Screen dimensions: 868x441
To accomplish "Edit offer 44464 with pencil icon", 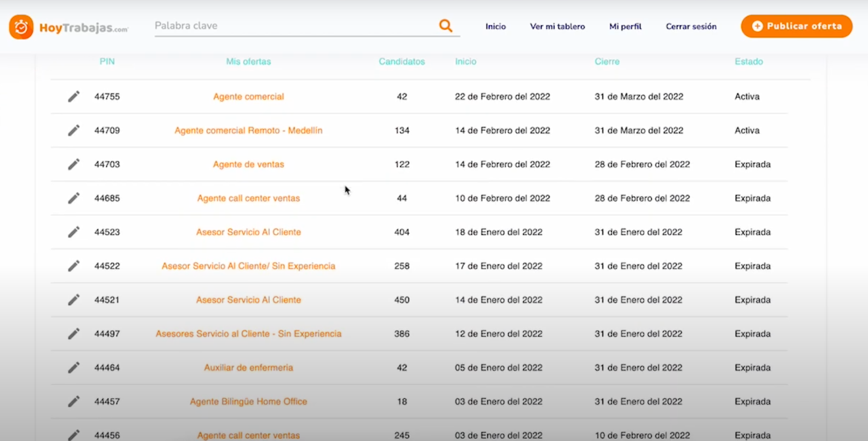I will [73, 367].
